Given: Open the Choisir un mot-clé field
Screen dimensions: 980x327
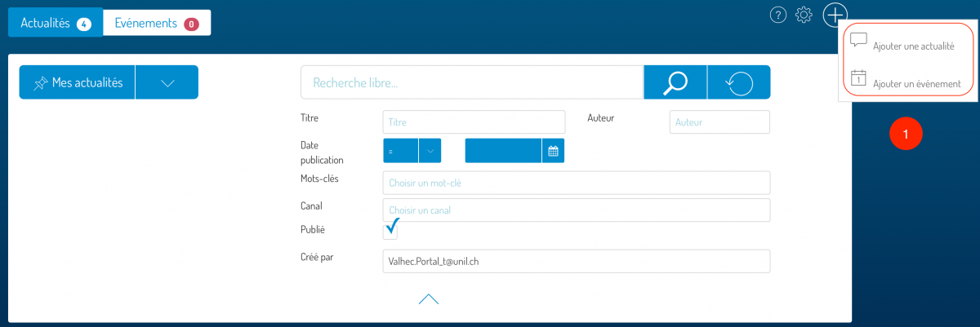Looking at the screenshot, I should (576, 183).
